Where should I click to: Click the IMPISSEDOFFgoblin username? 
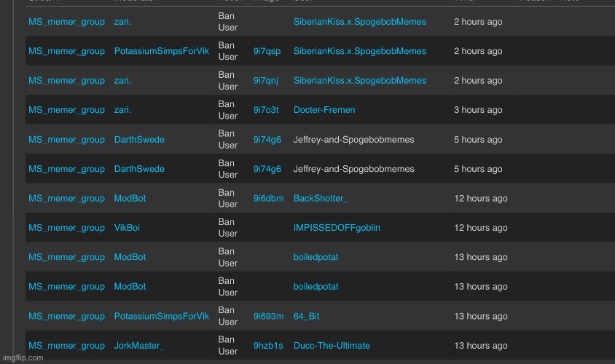point(337,228)
